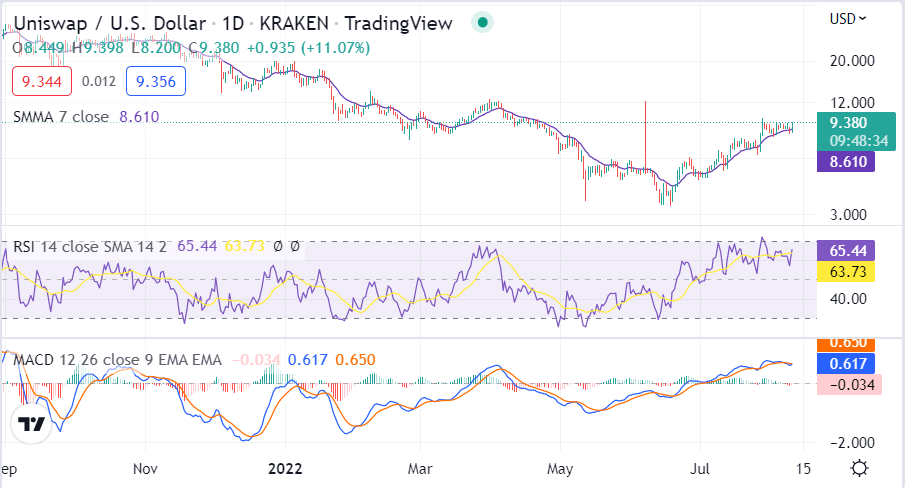The image size is (905, 488).
Task: Click the Mar label on time axis
Action: [420, 468]
